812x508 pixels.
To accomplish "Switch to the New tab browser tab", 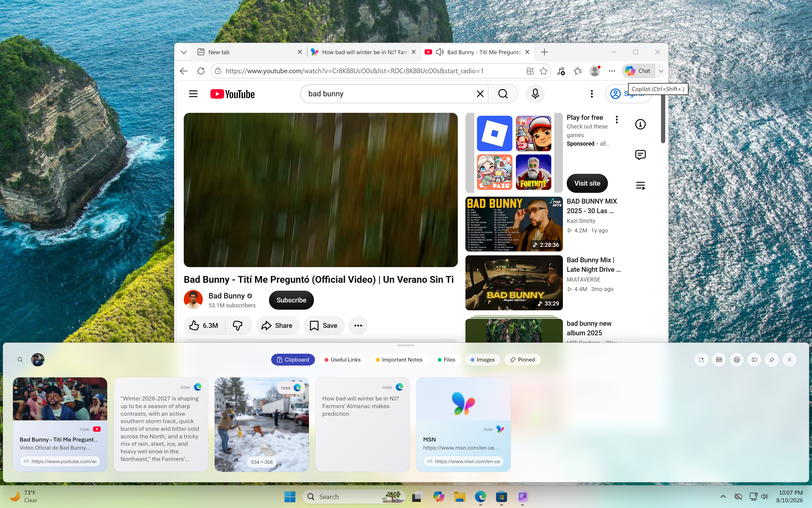I will click(250, 52).
